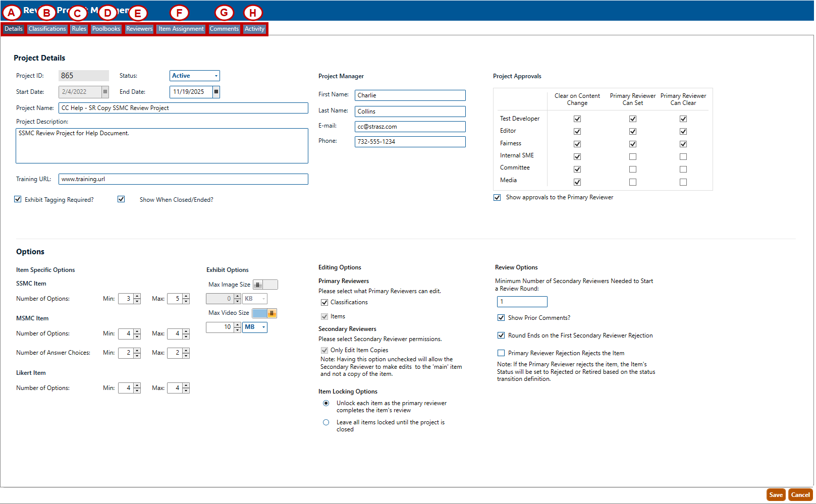Image resolution: width=816 pixels, height=504 pixels.
Task: Toggle the Max Image Size switch
Action: (265, 285)
